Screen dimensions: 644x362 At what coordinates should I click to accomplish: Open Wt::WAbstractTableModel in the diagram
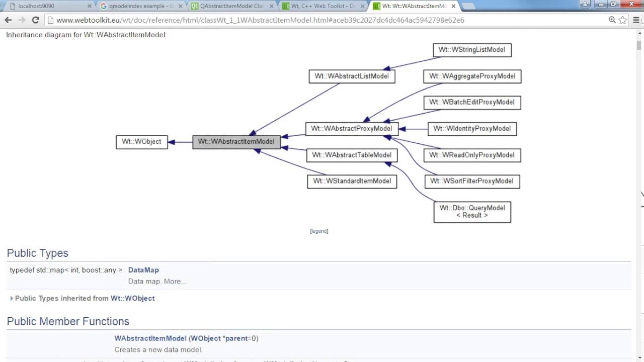tap(352, 155)
